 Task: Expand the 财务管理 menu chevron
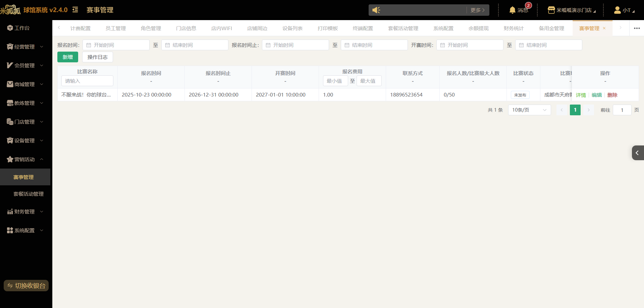pos(42,211)
